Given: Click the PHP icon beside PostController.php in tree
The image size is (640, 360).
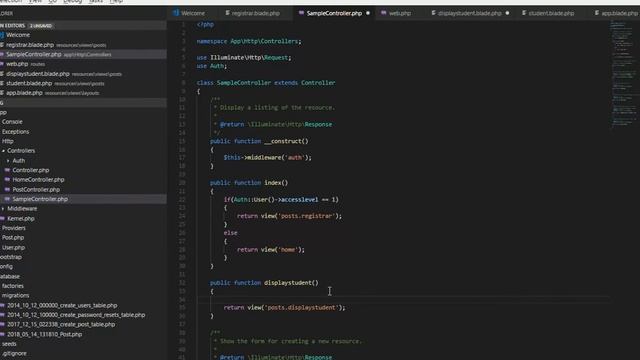Looking at the screenshot, I should (x=7, y=189).
